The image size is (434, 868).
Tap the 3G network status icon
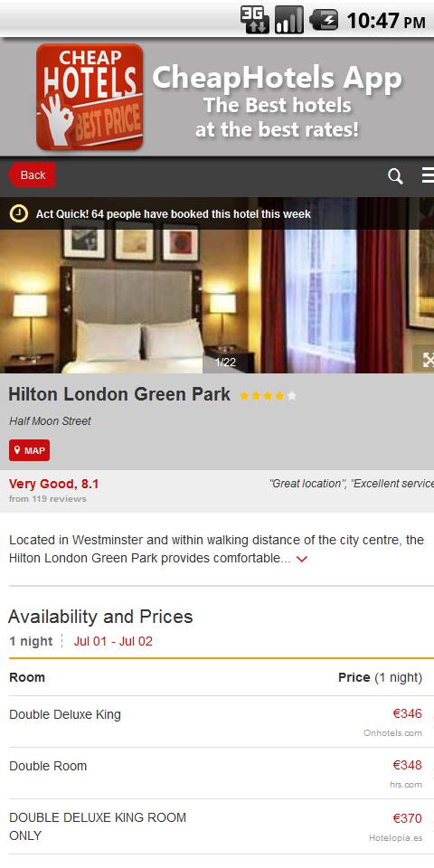255,19
